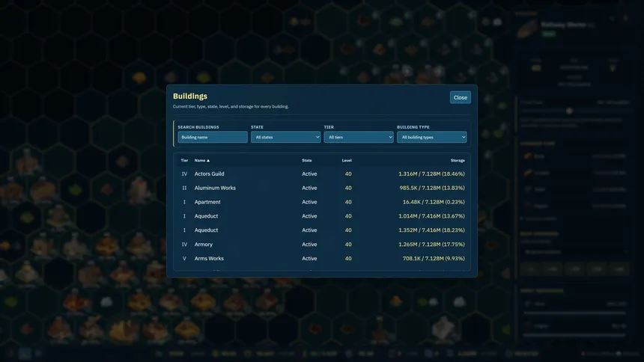Viewport: 644px width, 362px height.
Task: Click level 40 of Armory row
Action: tap(348, 245)
